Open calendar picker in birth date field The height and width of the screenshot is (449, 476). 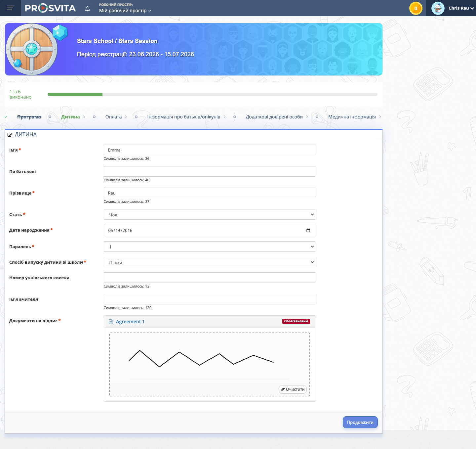[x=308, y=230]
